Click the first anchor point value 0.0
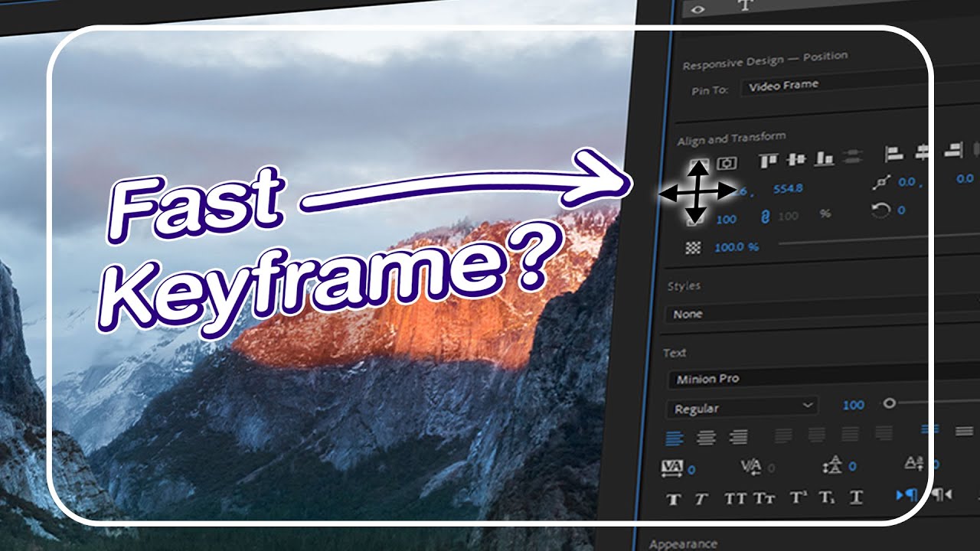This screenshot has width=980, height=551. pyautogui.click(x=908, y=182)
